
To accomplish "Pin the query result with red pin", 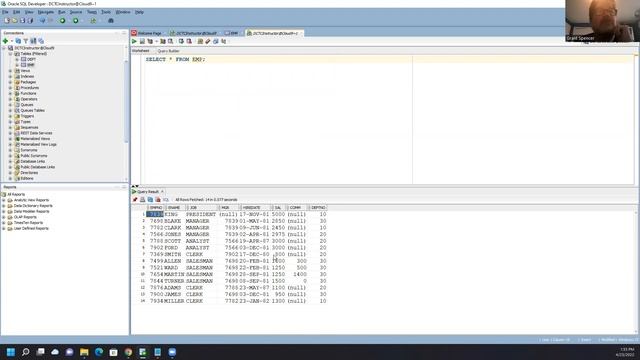I will [x=135, y=200].
